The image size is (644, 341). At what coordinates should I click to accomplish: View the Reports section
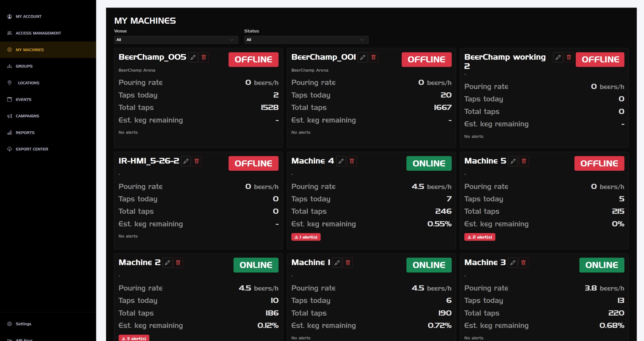tap(48, 132)
